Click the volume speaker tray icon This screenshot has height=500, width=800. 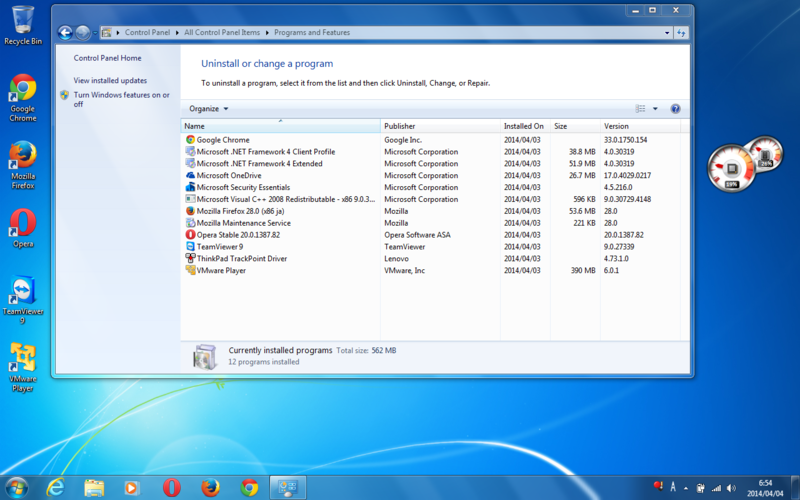[731, 488]
